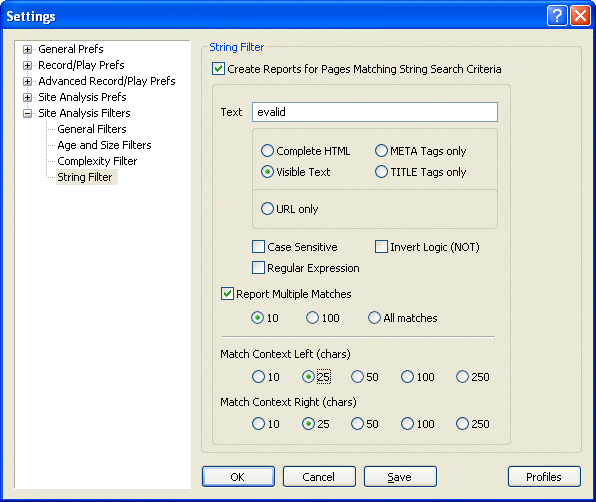The image size is (596, 502).
Task: Select the Visible Text radio button
Action: coord(267,172)
